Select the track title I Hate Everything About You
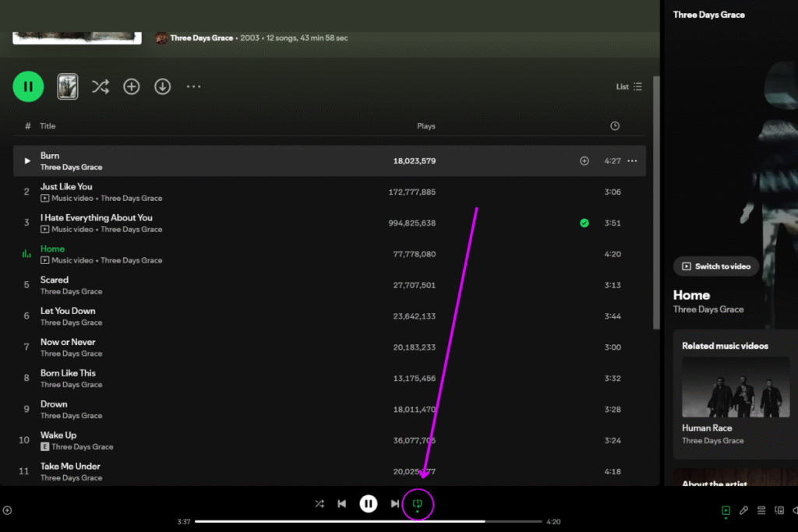 pos(96,217)
